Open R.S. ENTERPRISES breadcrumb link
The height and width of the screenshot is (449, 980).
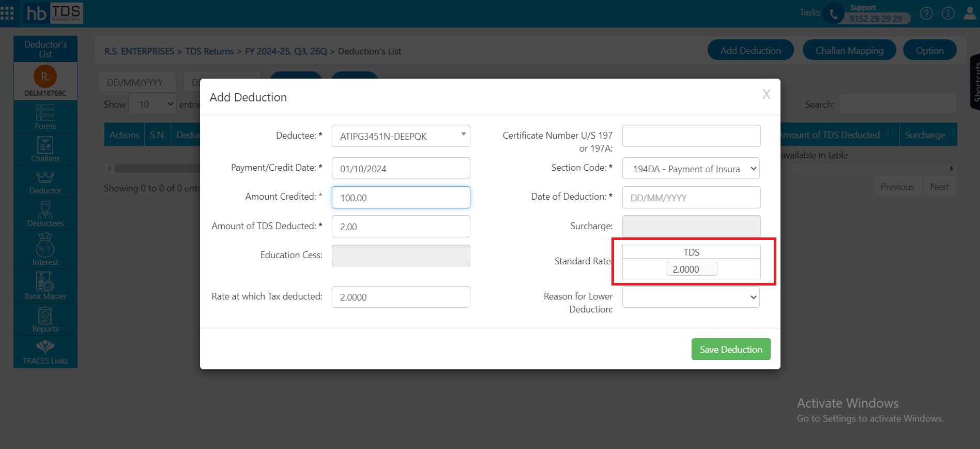139,51
